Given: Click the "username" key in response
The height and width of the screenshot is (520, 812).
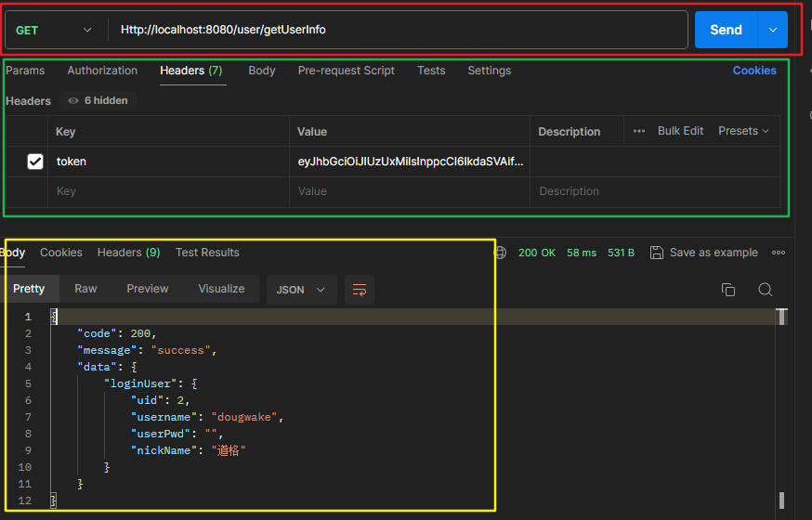Looking at the screenshot, I should [x=164, y=417].
